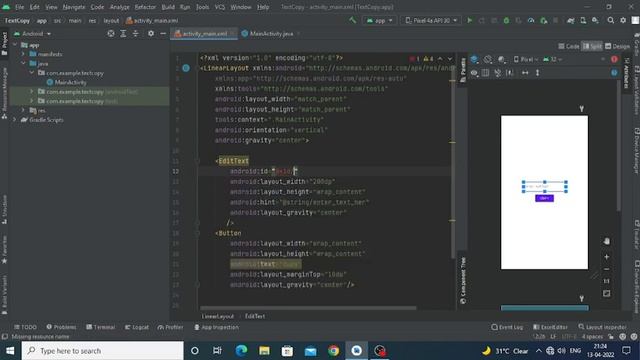The width and height of the screenshot is (640, 360).
Task: Select MainActivity in project tree
Action: point(67,82)
